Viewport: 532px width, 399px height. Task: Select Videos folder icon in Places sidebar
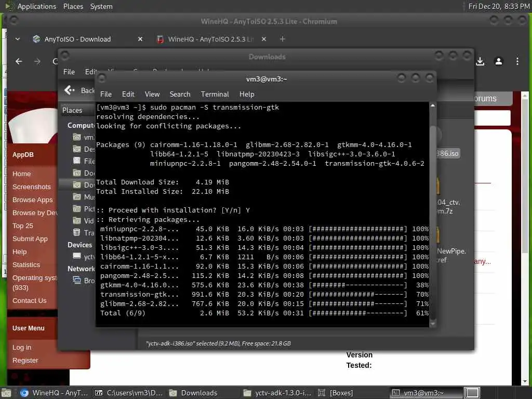coord(77,220)
